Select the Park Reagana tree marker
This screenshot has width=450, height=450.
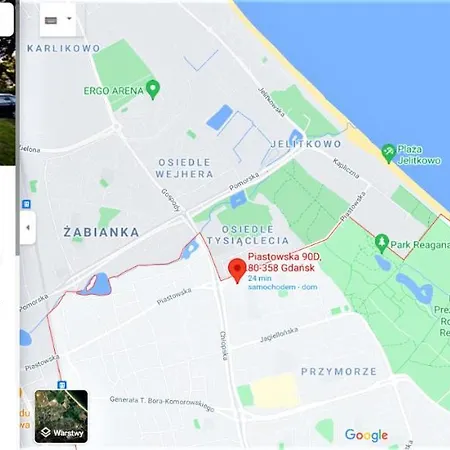point(382,243)
